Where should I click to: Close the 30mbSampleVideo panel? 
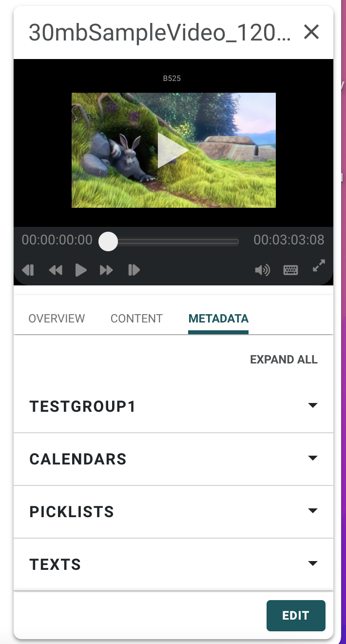tap(311, 32)
